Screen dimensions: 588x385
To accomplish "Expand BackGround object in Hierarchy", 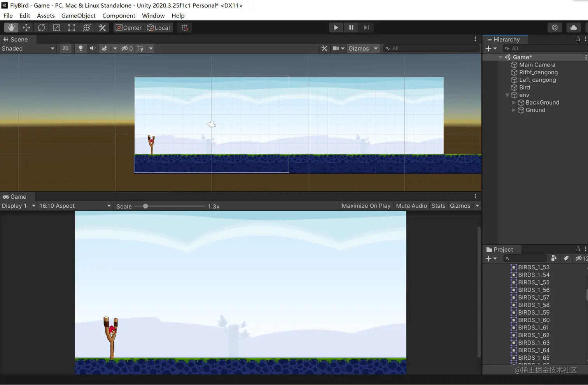I will (x=514, y=103).
